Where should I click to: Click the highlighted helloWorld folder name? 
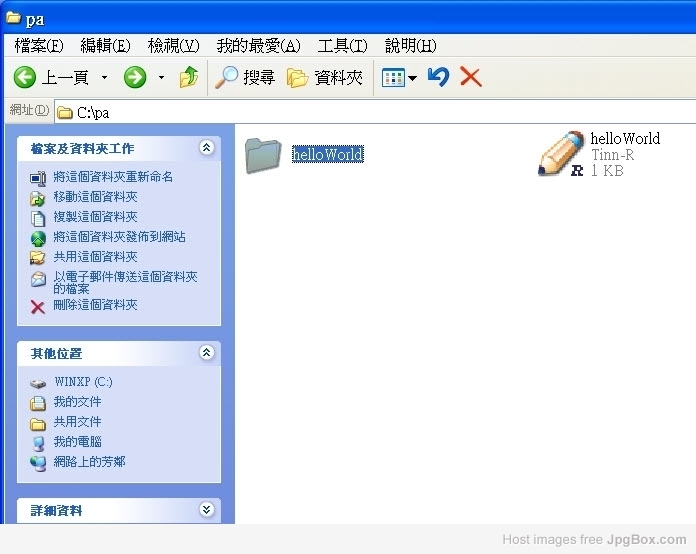coord(328,154)
